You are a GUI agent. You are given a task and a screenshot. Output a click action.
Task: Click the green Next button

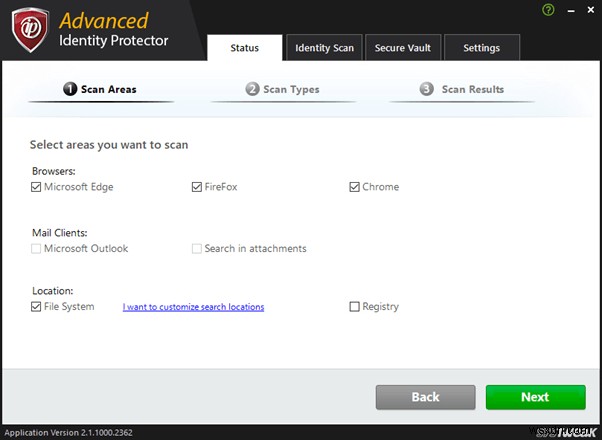536,397
